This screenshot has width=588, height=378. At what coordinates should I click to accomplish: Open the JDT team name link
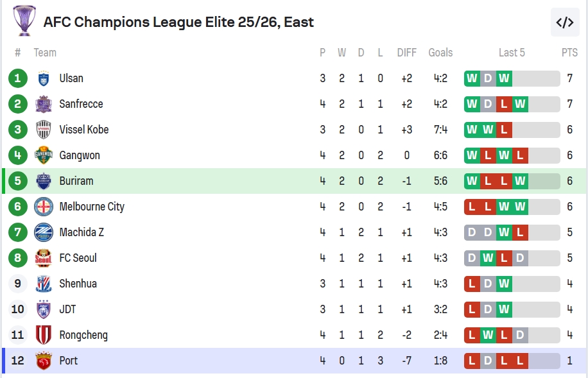[67, 309]
